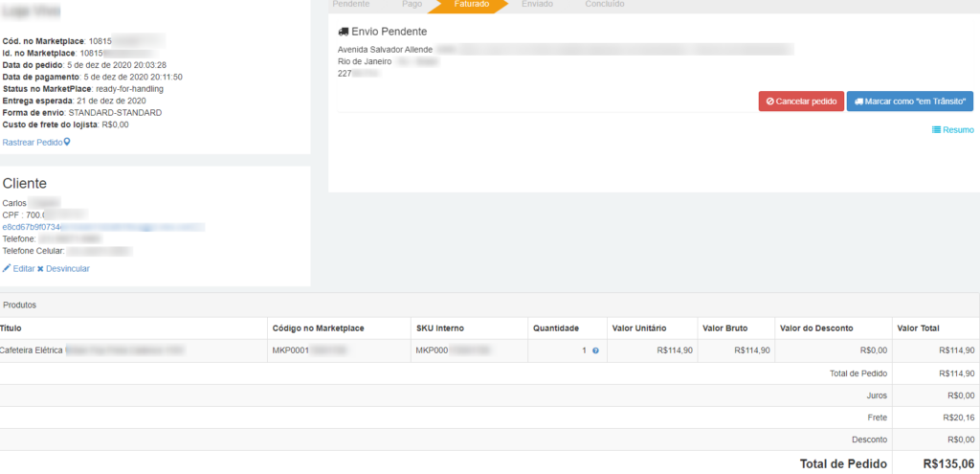
Task: Select the Cafeteira Elétrica product title
Action: tap(32, 351)
